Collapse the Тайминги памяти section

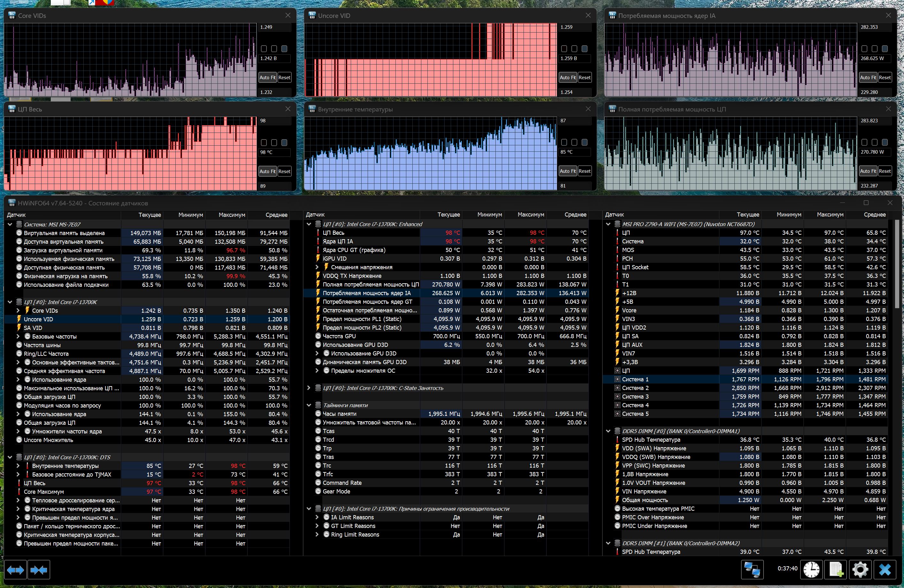click(x=309, y=405)
